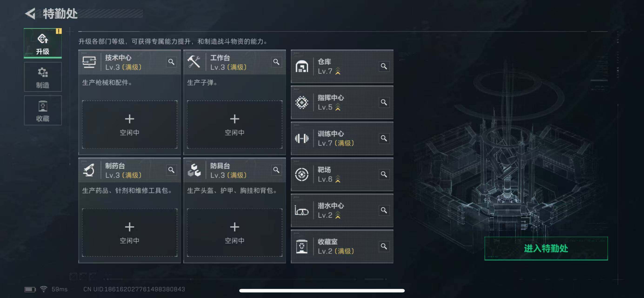
Task: Inspect 工作台 with its magnifier icon
Action: pos(276,62)
